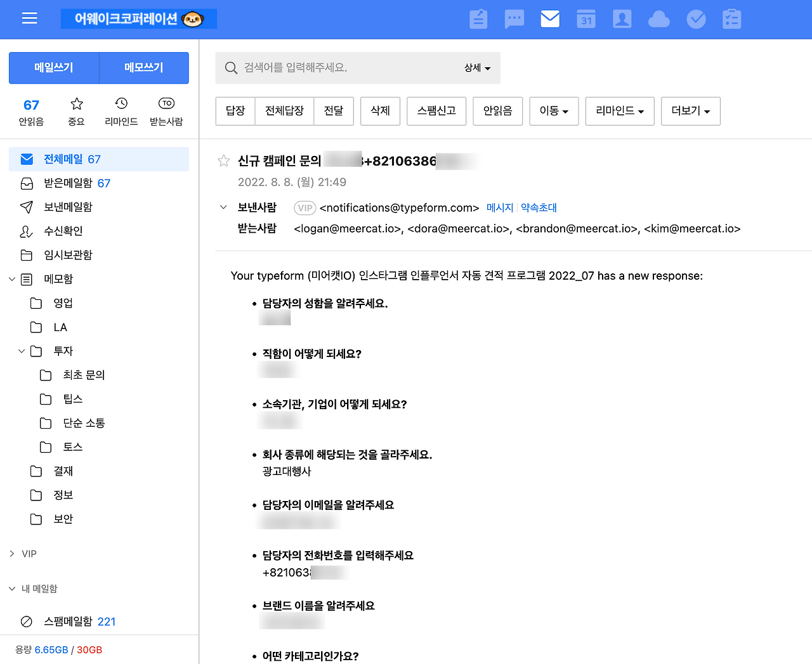The height and width of the screenshot is (664, 812).
Task: Click 전체답장 reply all button
Action: [284, 111]
